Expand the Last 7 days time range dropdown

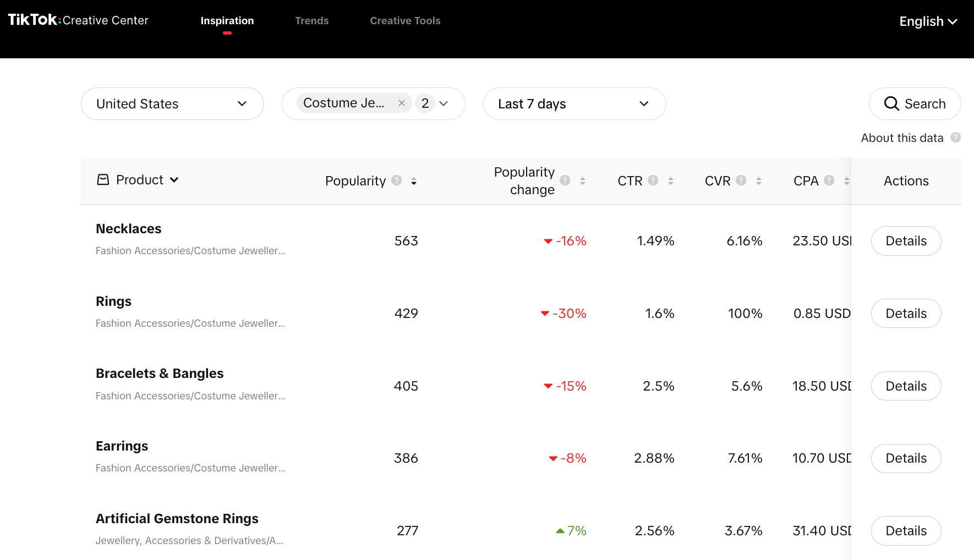(574, 104)
